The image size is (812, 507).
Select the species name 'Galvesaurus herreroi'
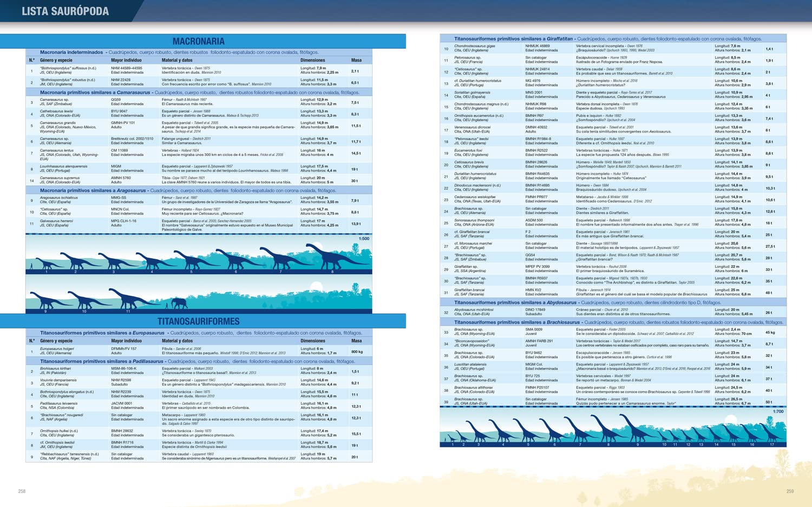click(56, 221)
